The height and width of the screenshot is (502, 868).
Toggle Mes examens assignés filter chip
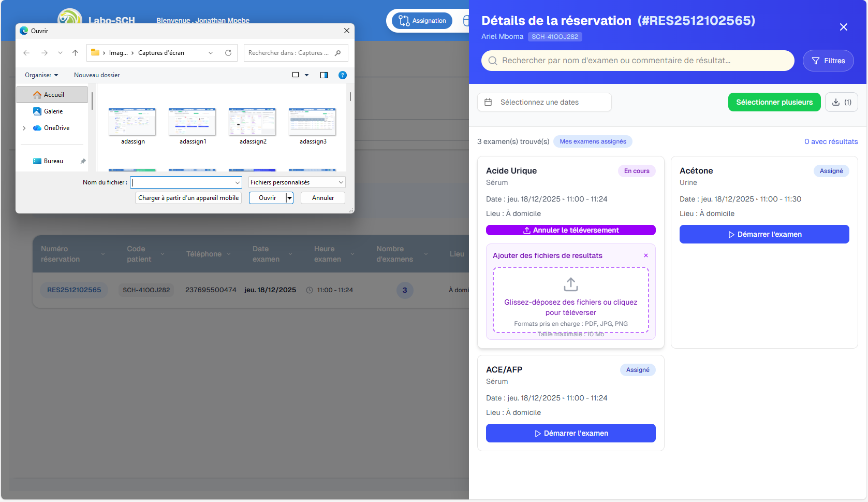coord(593,141)
